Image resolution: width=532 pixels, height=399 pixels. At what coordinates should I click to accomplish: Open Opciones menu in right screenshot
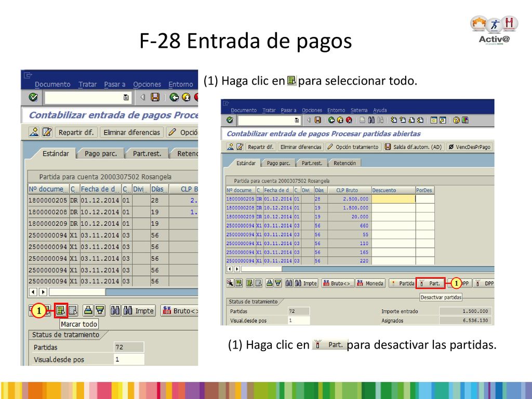tap(312, 110)
